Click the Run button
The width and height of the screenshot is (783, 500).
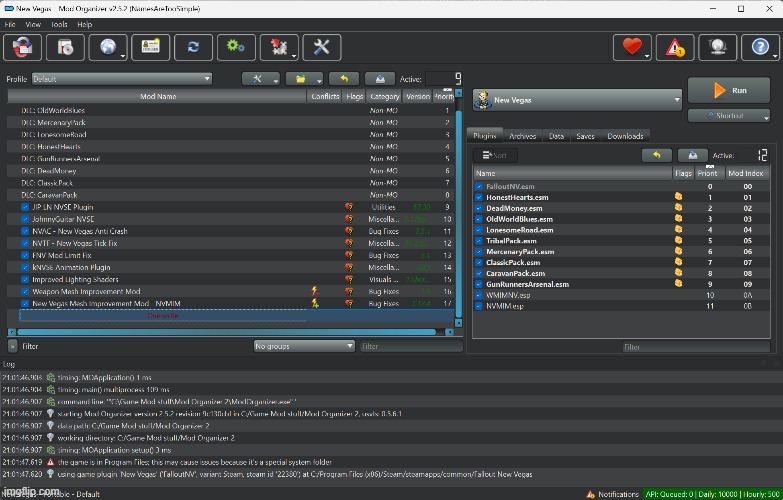tap(729, 90)
